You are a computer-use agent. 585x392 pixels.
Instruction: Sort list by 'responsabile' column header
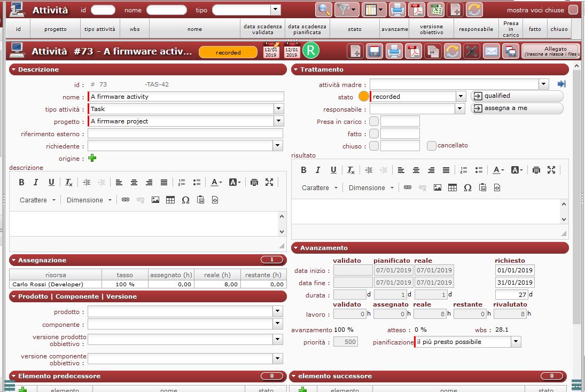475,29
